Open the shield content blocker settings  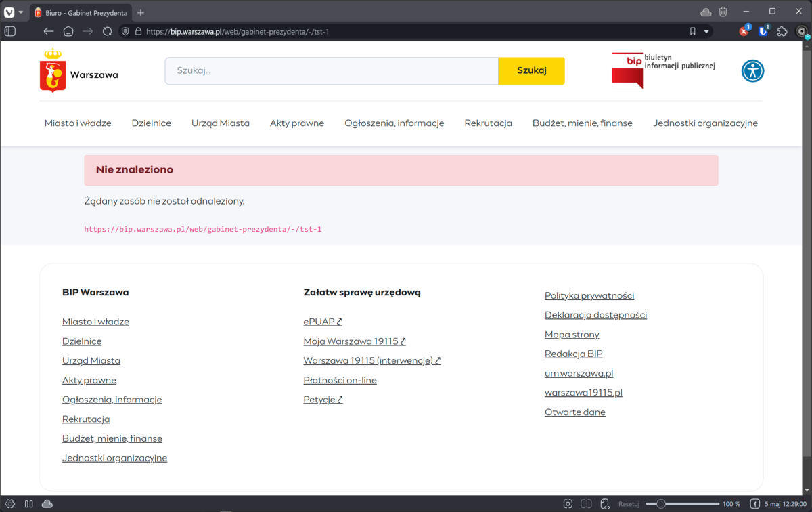click(125, 31)
